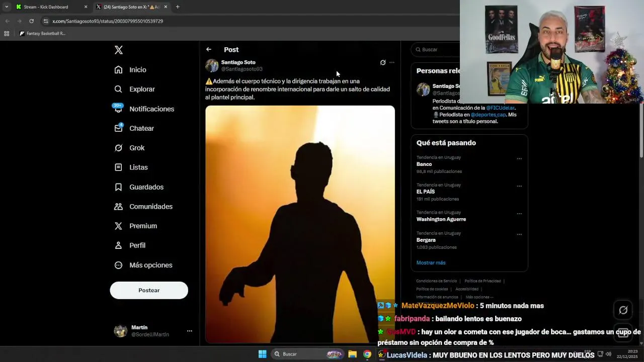Viewport: 644px width, 362px height.
Task: Click the Grok icon on the post
Action: pyautogui.click(x=383, y=63)
